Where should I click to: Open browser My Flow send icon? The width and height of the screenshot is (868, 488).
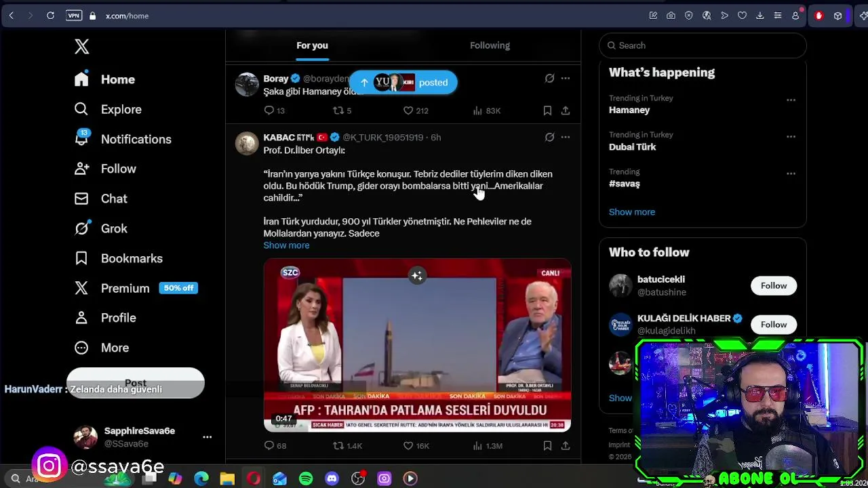point(724,16)
